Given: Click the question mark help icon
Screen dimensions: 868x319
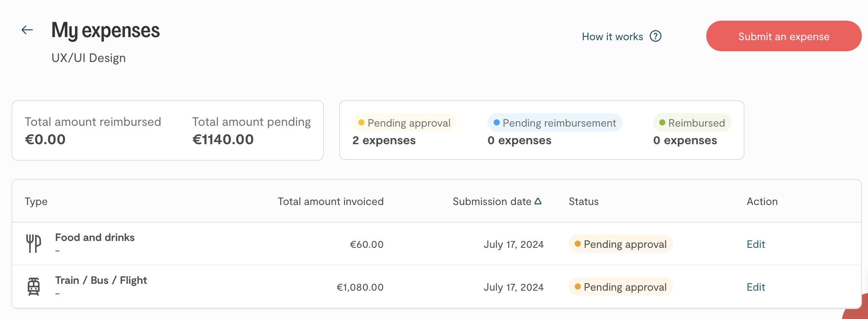Looking at the screenshot, I should pos(655,36).
